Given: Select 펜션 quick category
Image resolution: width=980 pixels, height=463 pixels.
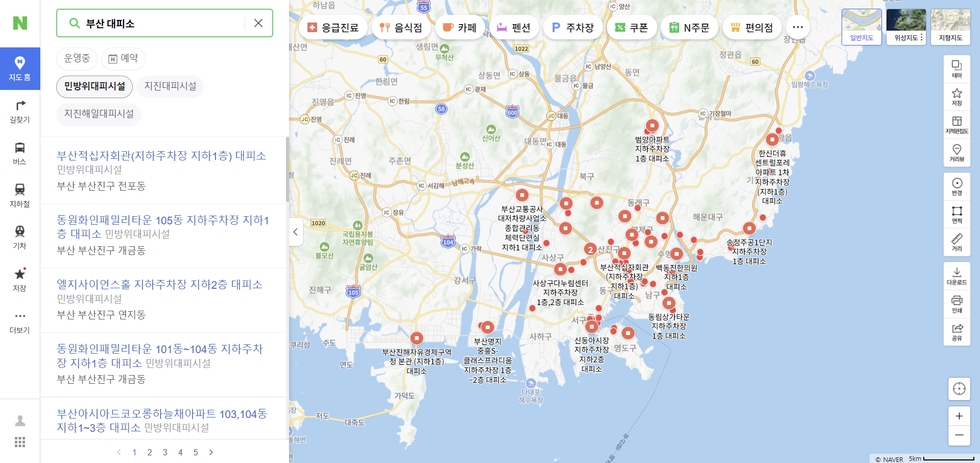Looking at the screenshot, I should pyautogui.click(x=513, y=28).
